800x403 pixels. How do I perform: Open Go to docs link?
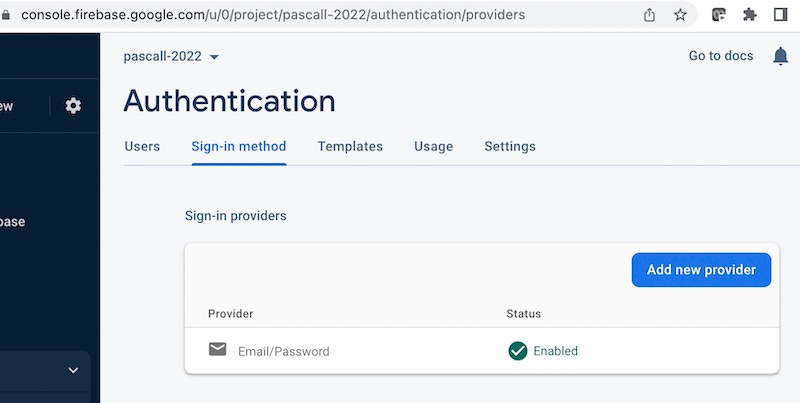coord(721,56)
